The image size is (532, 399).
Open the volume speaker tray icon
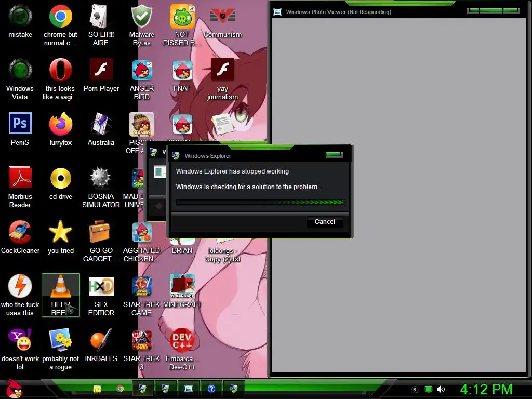441,389
